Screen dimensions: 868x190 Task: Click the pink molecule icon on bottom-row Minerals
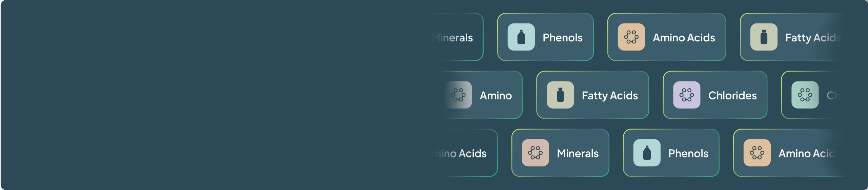535,153
